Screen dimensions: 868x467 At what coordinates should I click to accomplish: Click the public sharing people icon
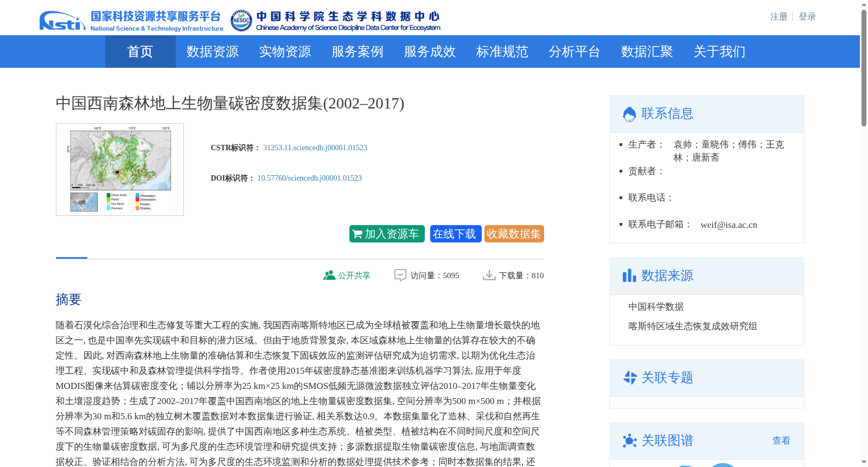[329, 275]
